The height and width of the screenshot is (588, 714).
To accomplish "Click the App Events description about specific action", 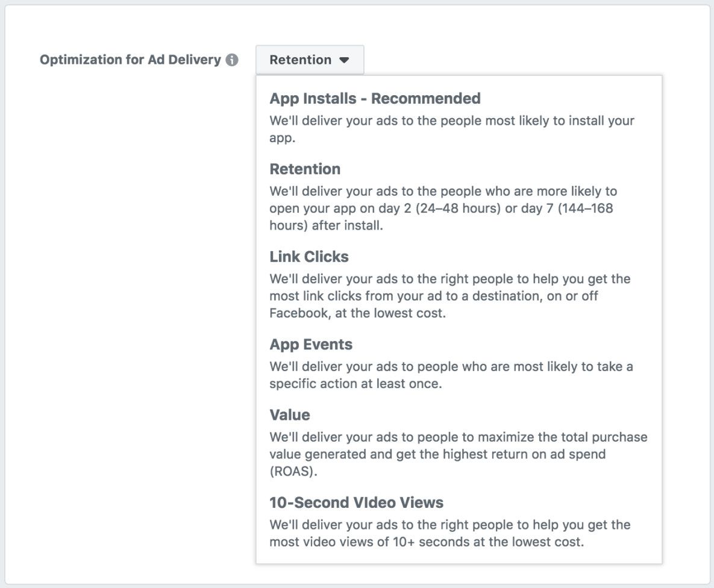I will point(451,366).
